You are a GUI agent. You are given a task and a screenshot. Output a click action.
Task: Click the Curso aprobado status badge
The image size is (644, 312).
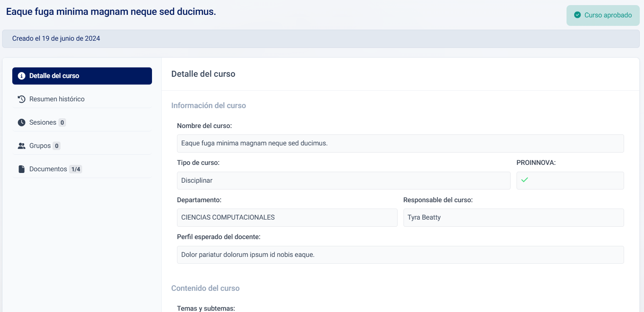[x=603, y=15]
